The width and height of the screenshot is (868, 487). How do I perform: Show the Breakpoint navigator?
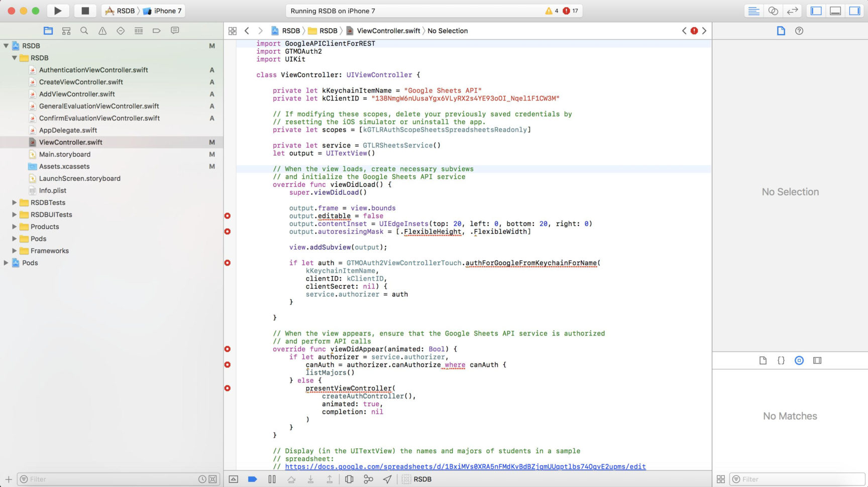tap(156, 31)
